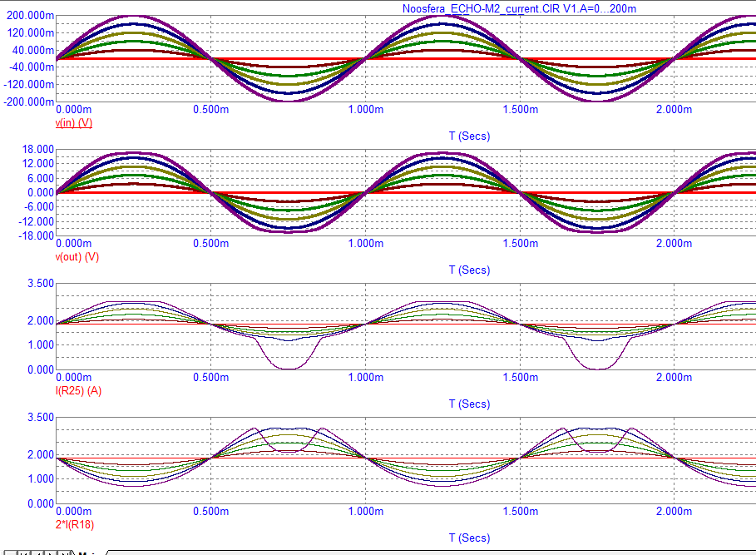The image size is (756, 555).
Task: Click T (Secs) axis title under 2*I(R18) plot
Action: (x=469, y=538)
